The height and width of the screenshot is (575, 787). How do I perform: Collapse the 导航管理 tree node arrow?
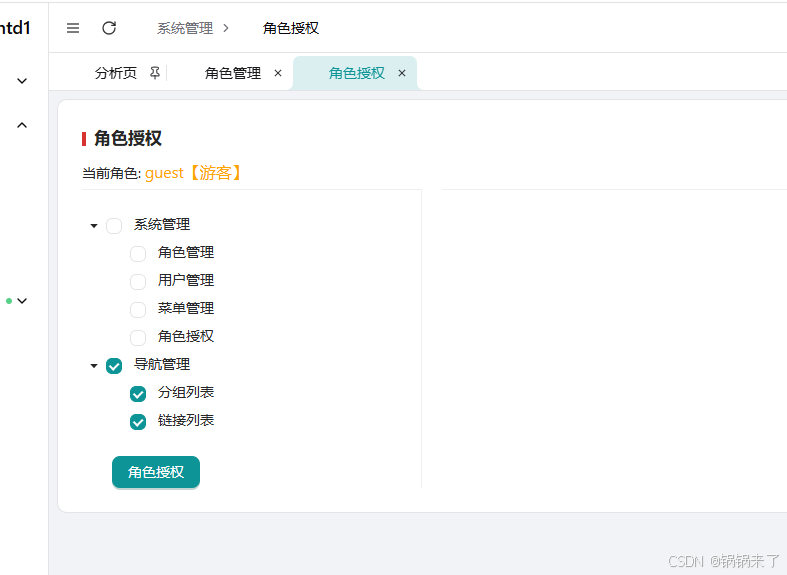(x=94, y=366)
